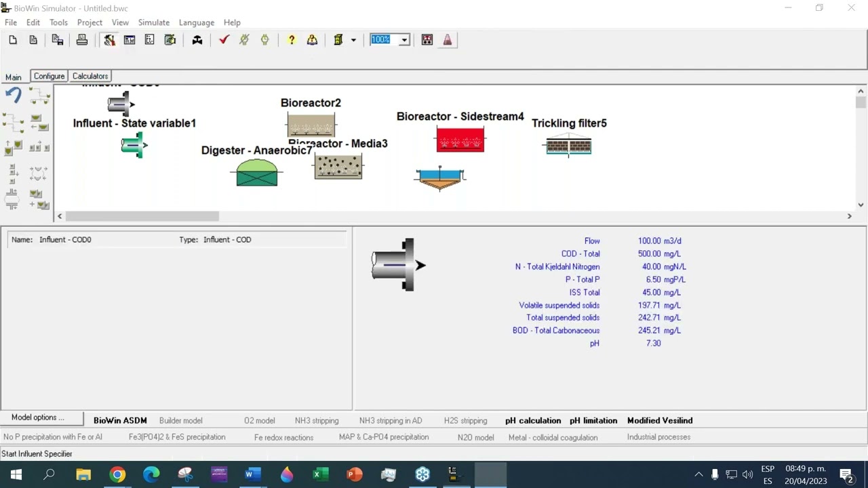Open the Simulate menu

154,22
